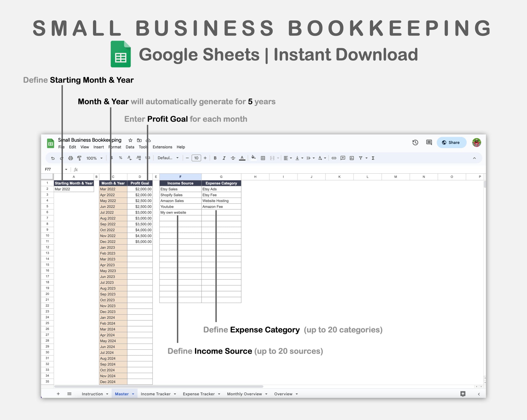The image size is (527, 420).
Task: Click the print icon
Action: pyautogui.click(x=70, y=158)
